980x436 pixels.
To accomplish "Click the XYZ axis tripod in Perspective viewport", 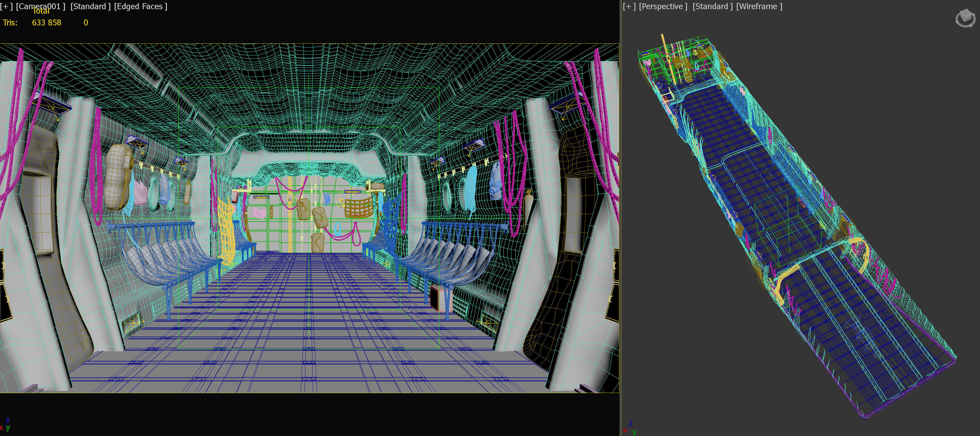I will coord(629,428).
